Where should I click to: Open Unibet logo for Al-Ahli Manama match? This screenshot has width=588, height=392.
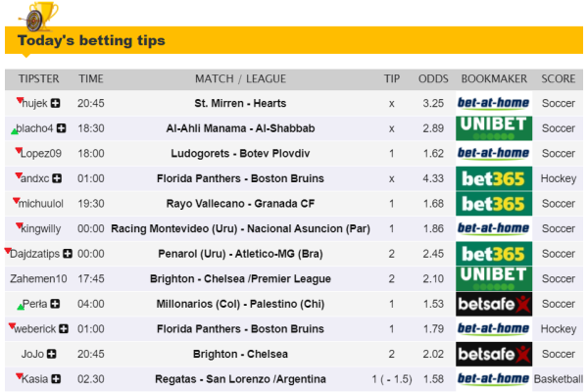click(493, 128)
